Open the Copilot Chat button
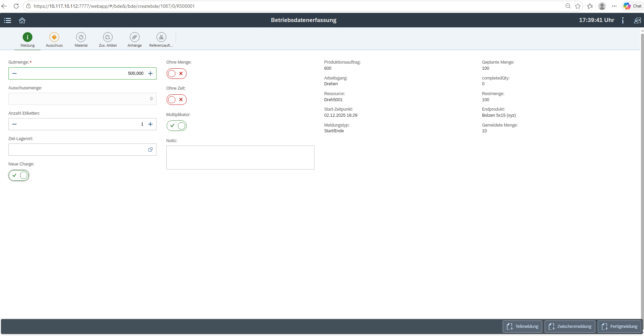 [633, 6]
